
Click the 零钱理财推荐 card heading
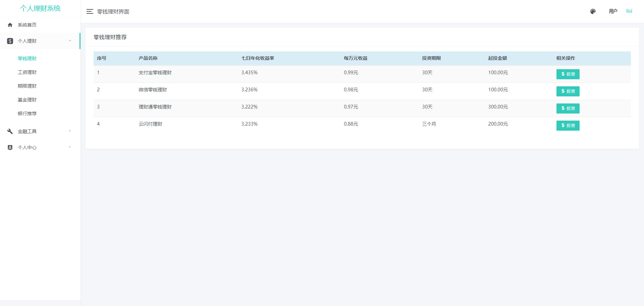[x=110, y=37]
